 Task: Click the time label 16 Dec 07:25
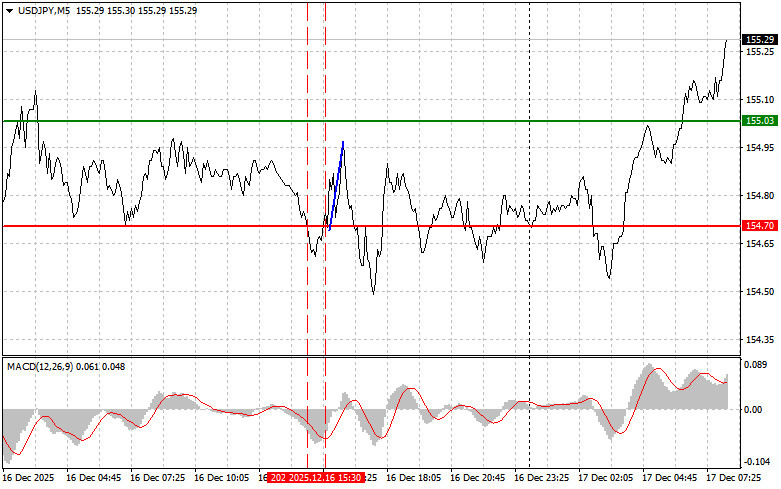pyautogui.click(x=157, y=478)
